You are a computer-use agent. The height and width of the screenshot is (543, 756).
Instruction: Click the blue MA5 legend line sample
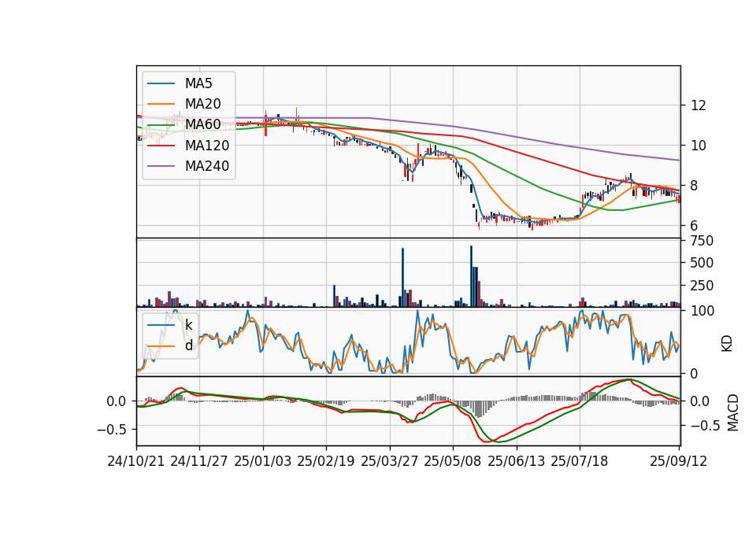pyautogui.click(x=161, y=83)
